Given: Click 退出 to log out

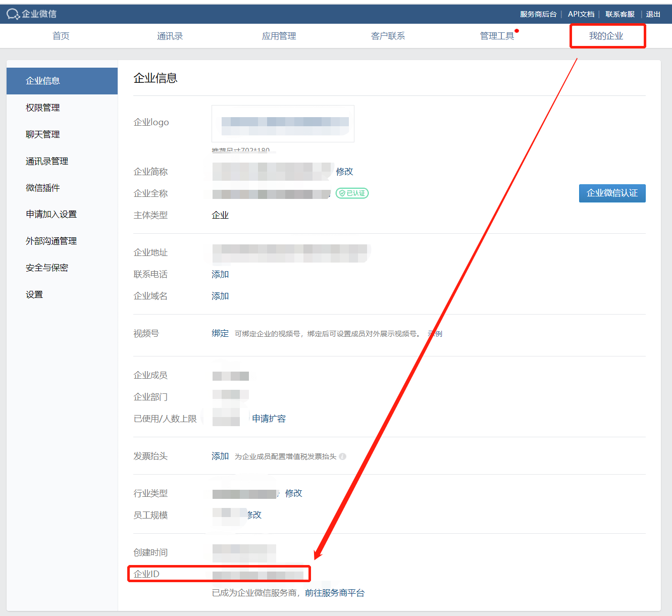Looking at the screenshot, I should tap(653, 14).
